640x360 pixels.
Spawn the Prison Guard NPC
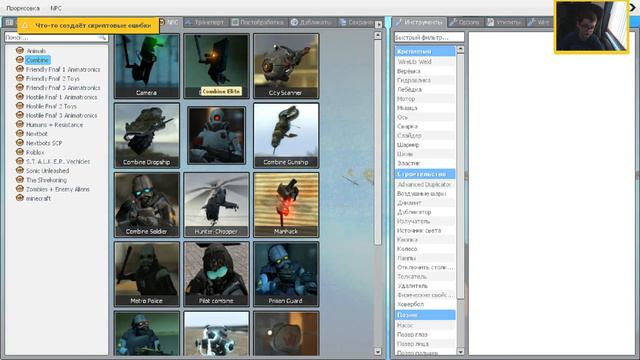(286, 274)
